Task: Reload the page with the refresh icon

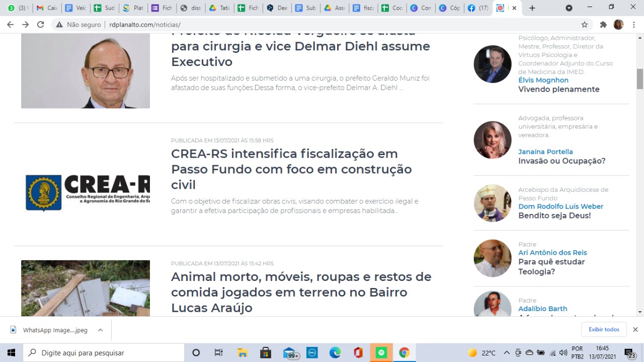Action: coord(41,25)
